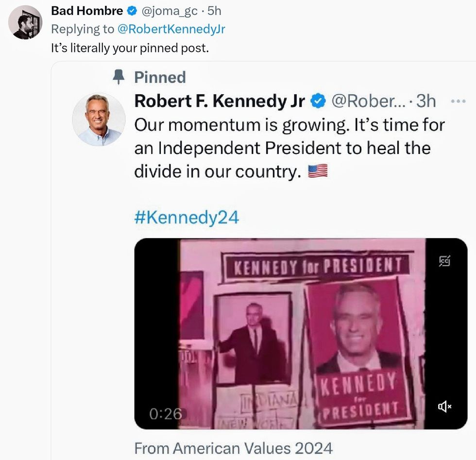The width and height of the screenshot is (476, 460).
Task: Click the 5h timestamp of the reply
Action: [x=214, y=11]
